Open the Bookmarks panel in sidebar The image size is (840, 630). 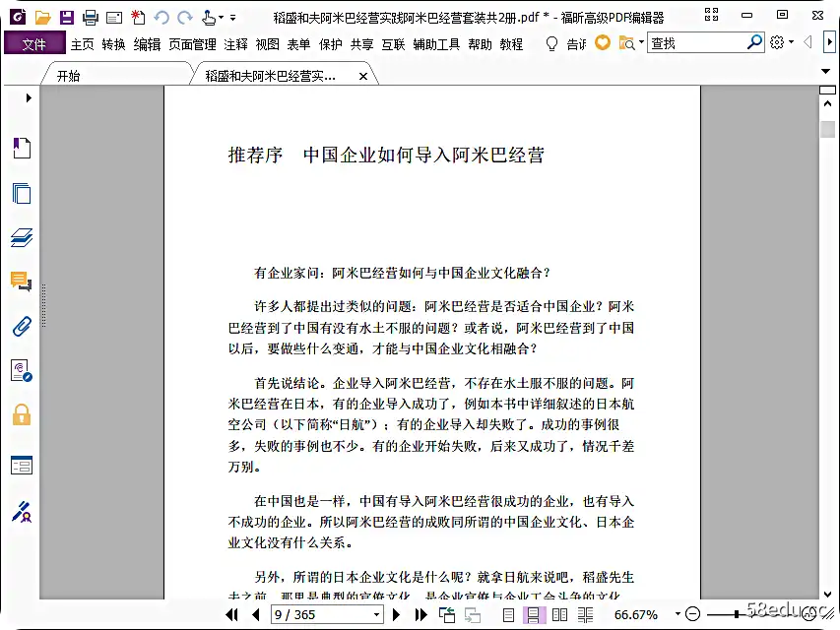coord(22,148)
